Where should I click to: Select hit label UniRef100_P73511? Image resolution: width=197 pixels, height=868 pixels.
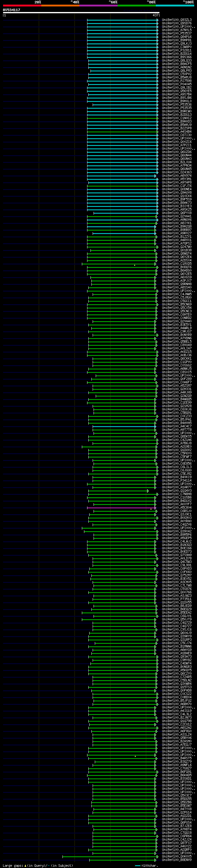pos(176,599)
